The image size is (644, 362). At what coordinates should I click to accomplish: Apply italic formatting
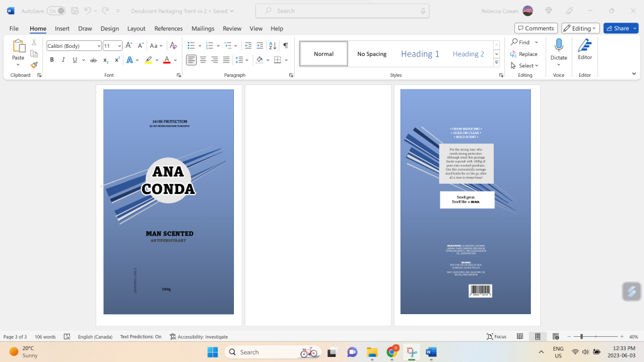[63, 60]
